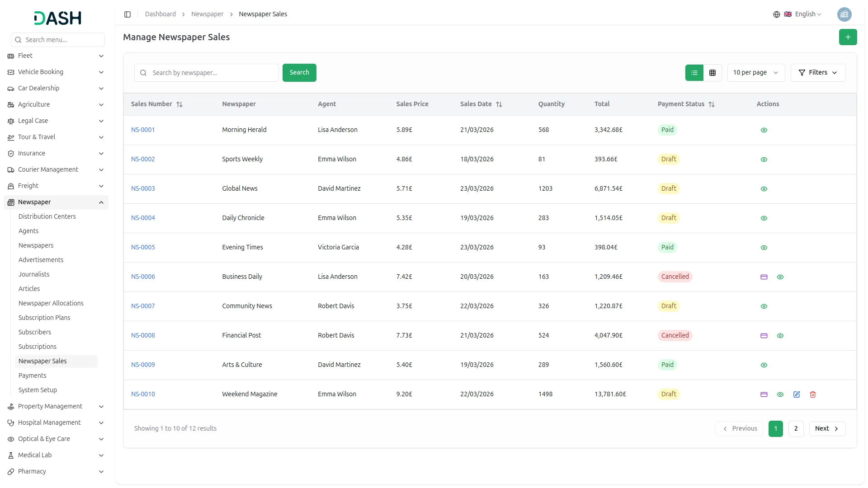
Task: Go to page 2 of results
Action: (796, 428)
